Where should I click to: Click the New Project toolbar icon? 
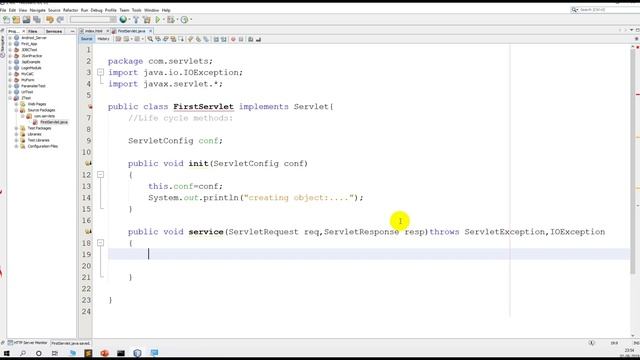point(16,20)
